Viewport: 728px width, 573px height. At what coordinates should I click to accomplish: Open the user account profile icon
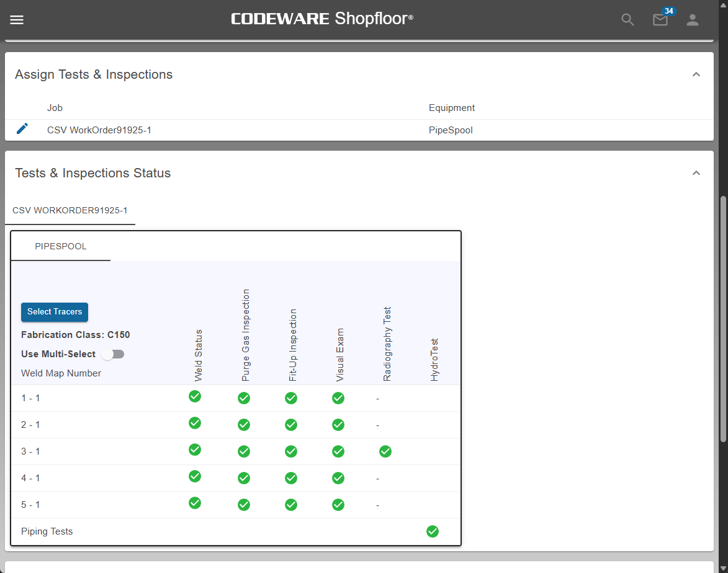693,20
